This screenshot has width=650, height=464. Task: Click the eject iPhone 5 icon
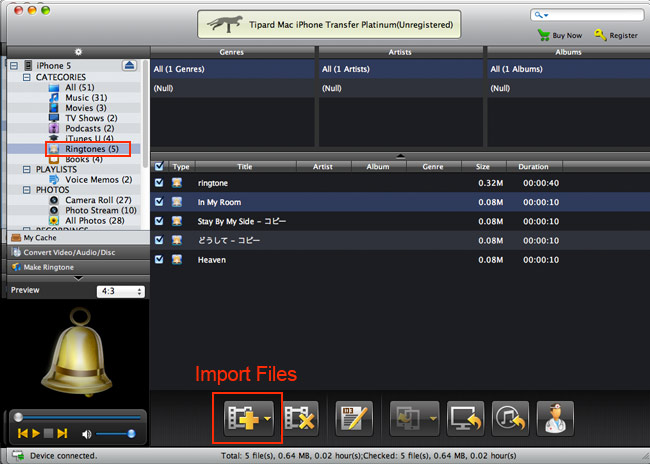tap(129, 66)
